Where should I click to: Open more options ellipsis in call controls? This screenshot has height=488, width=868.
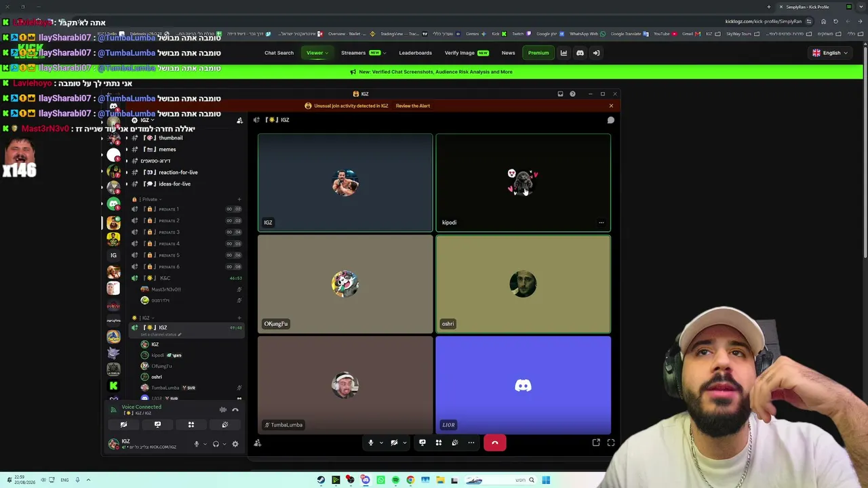click(x=471, y=443)
